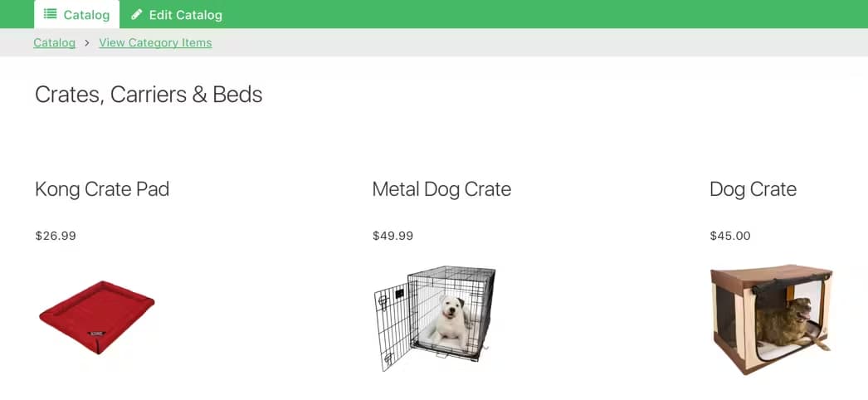868x400 pixels.
Task: Click the Dog Crate product title
Action: coord(753,189)
